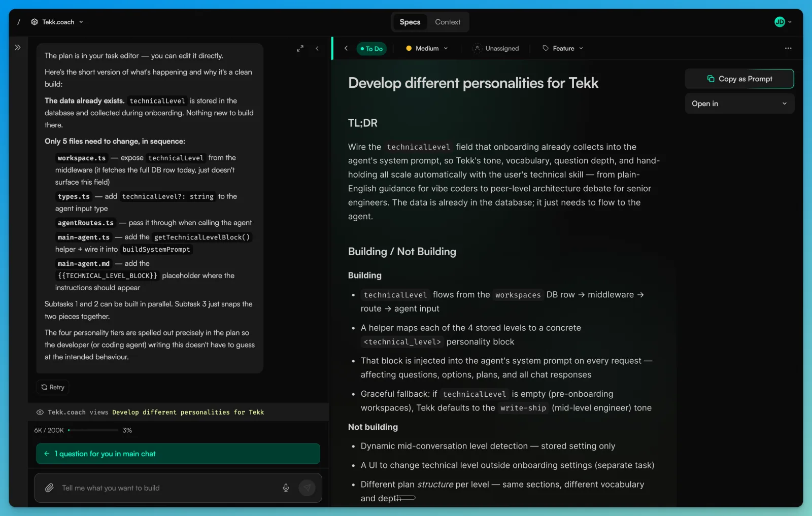The height and width of the screenshot is (516, 812).
Task: Click the slash breadcrumb at top left
Action: 19,22
